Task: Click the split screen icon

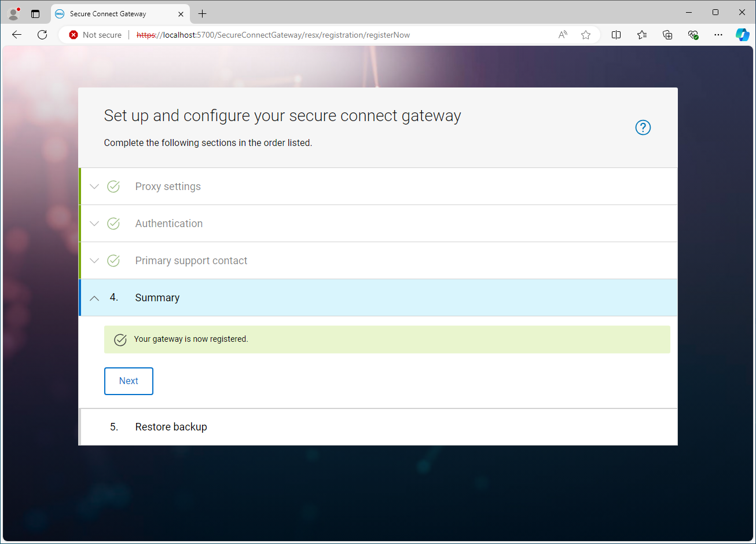Action: [616, 35]
